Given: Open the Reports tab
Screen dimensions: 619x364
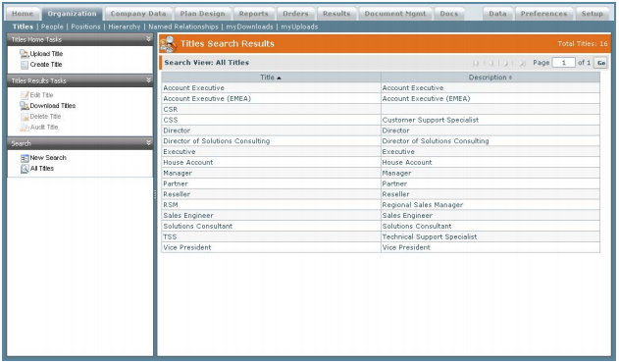Looking at the screenshot, I should coord(254,14).
